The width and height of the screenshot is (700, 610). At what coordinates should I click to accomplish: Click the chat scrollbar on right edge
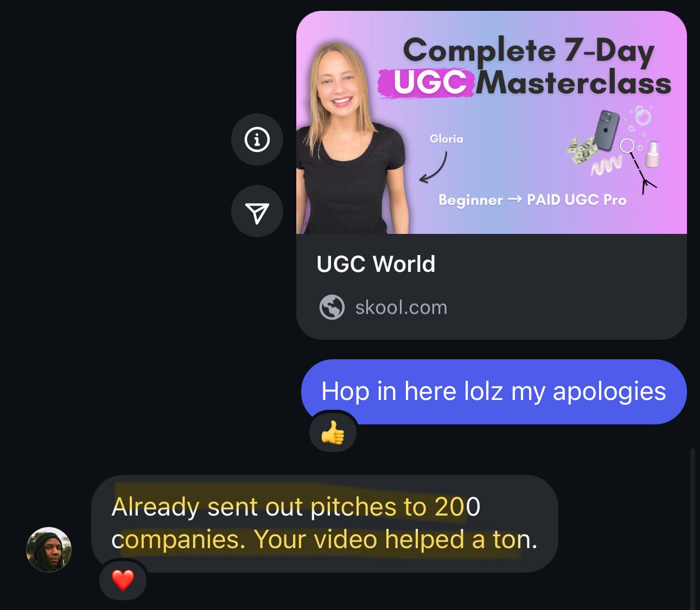pyautogui.click(x=692, y=529)
